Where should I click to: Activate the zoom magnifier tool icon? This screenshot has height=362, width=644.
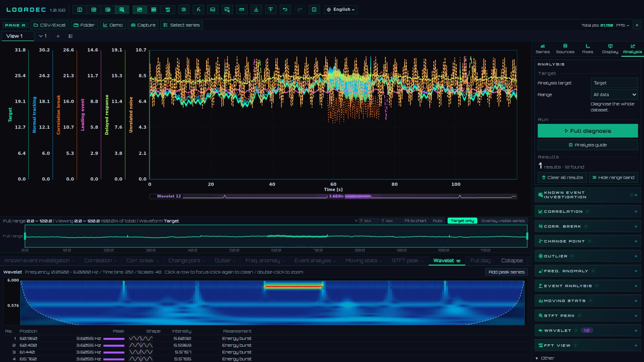[122, 10]
